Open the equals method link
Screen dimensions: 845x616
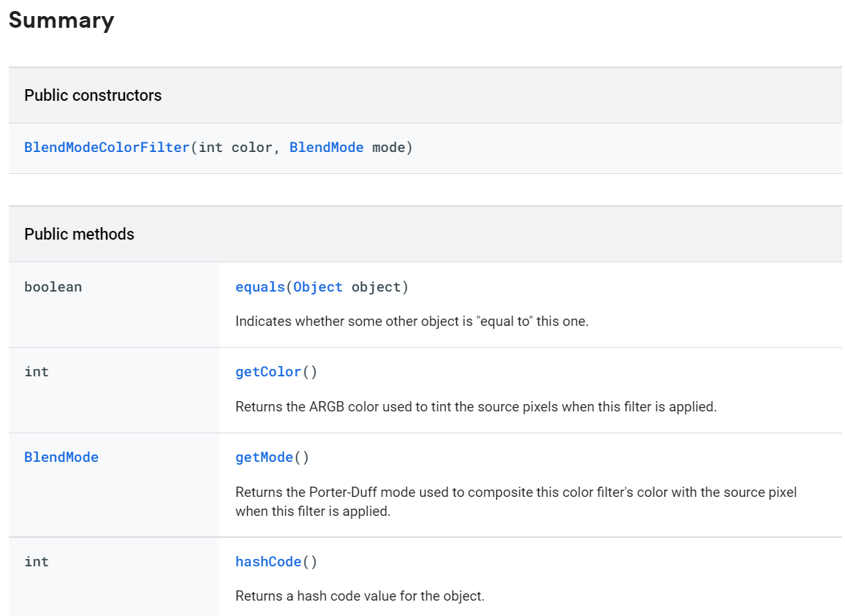coord(259,287)
